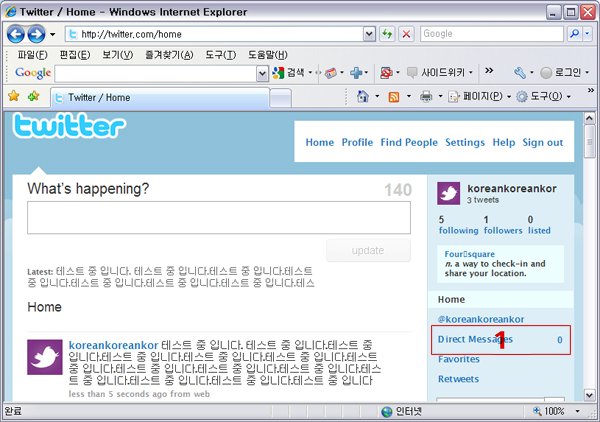Open the 즐겨찾기(A) menu

tap(169, 55)
